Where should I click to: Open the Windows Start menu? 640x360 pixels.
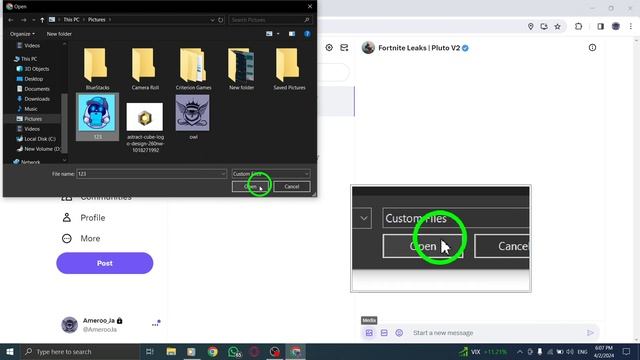(10, 352)
